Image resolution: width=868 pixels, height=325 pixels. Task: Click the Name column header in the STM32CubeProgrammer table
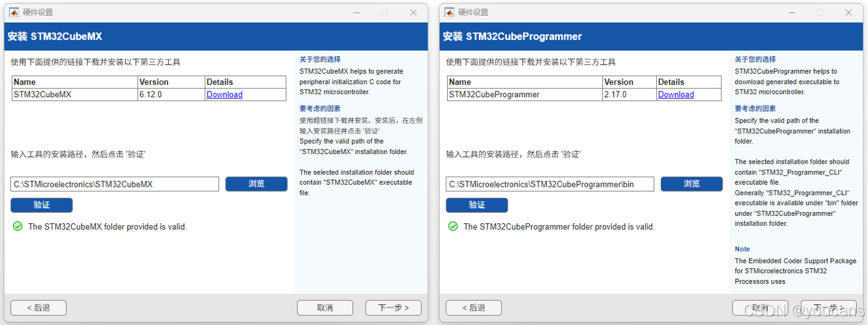point(525,82)
